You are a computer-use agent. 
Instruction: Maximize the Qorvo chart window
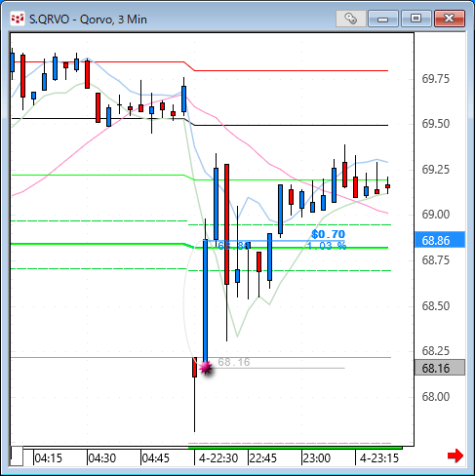click(x=416, y=19)
